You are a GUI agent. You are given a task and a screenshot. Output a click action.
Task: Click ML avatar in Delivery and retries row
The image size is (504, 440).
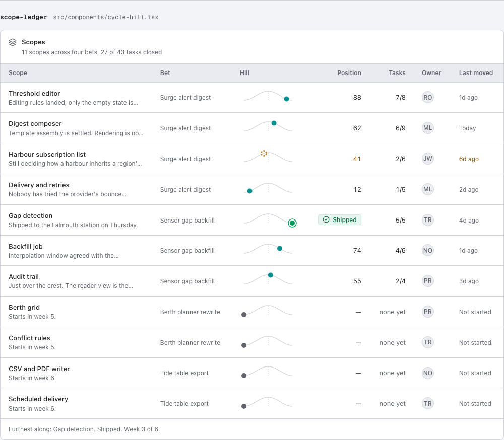(427, 189)
